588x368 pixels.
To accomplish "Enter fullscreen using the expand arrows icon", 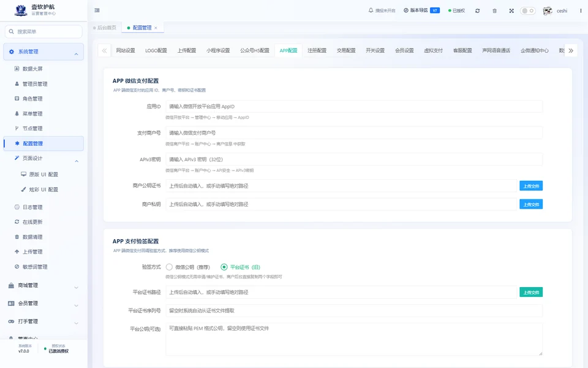I will click(x=511, y=11).
